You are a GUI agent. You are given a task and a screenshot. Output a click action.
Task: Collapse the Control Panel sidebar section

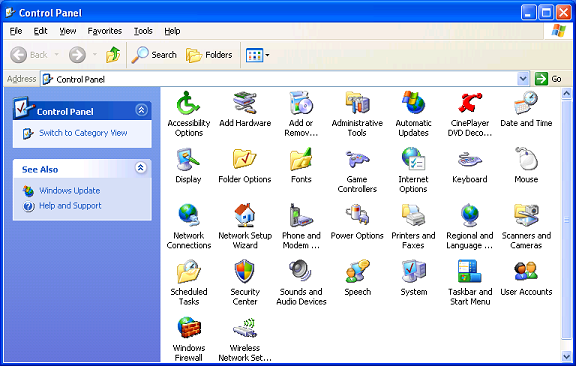pos(141,110)
